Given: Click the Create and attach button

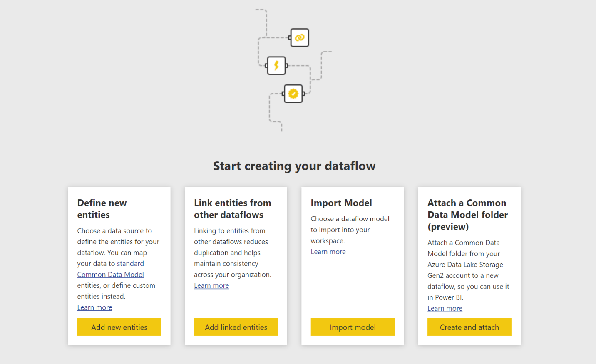Looking at the screenshot, I should tap(469, 327).
